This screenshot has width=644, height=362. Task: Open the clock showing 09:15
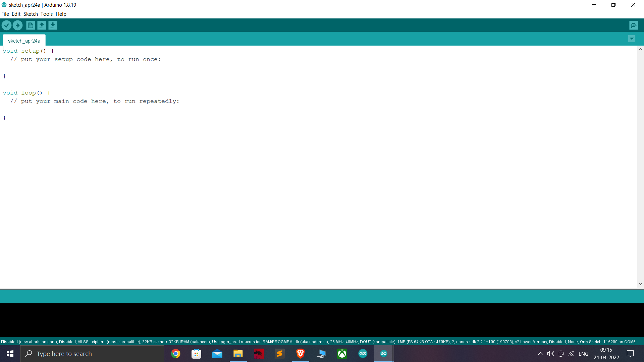(606, 354)
